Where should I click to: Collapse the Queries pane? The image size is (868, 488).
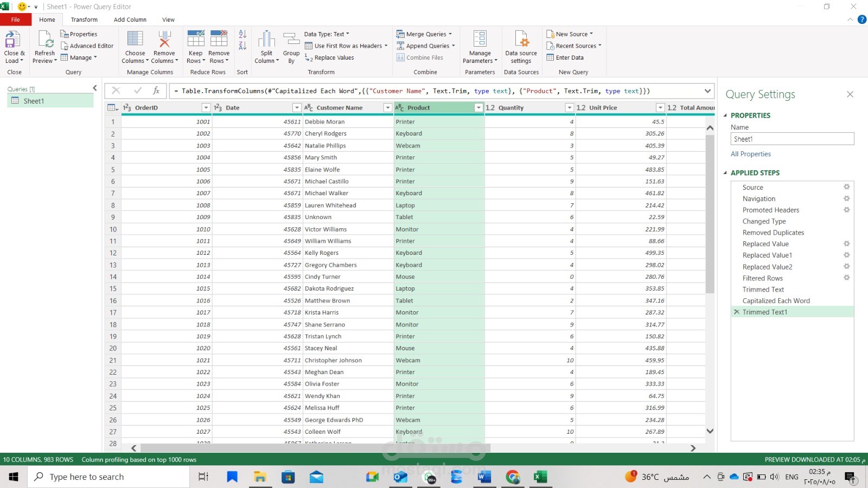pos(95,88)
